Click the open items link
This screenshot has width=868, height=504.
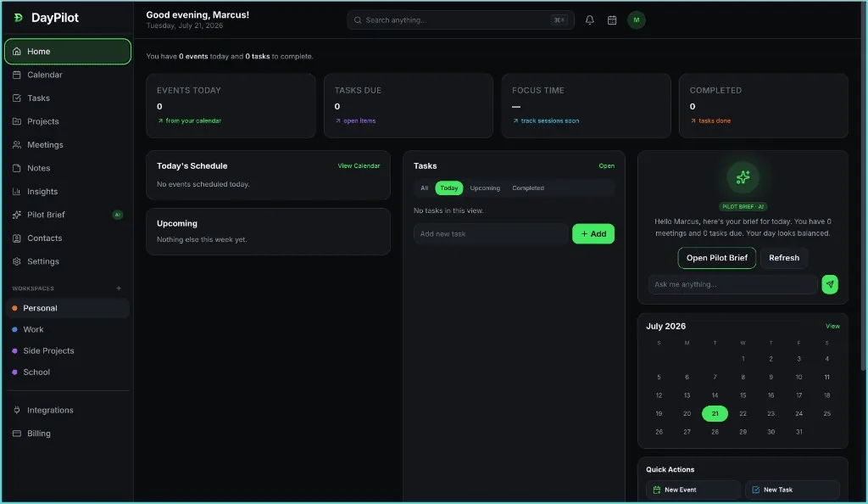tap(355, 120)
